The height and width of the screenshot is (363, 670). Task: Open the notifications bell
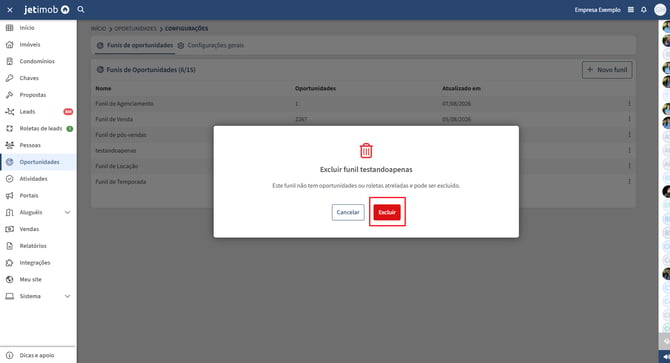coord(644,9)
